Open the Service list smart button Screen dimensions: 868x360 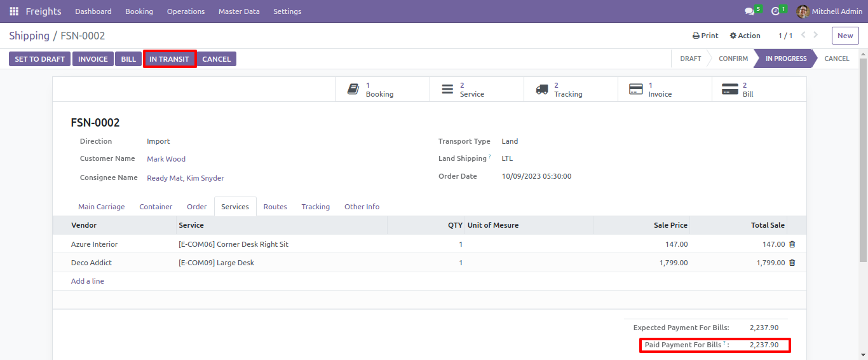tap(477, 89)
